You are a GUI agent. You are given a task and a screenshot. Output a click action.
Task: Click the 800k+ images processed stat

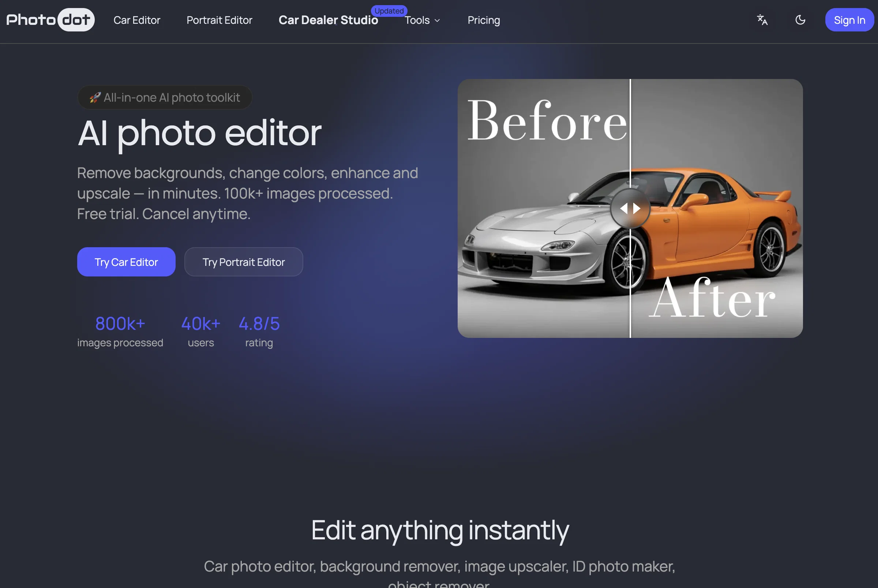point(120,332)
